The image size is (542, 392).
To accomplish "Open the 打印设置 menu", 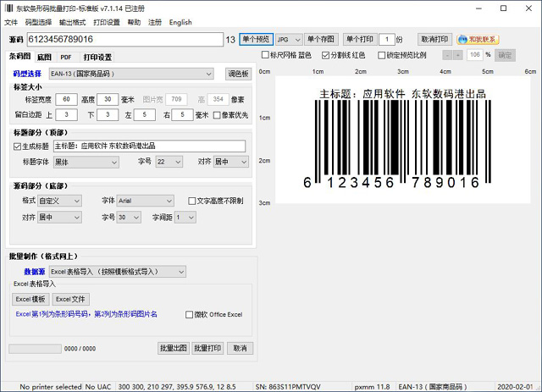I will point(107,23).
